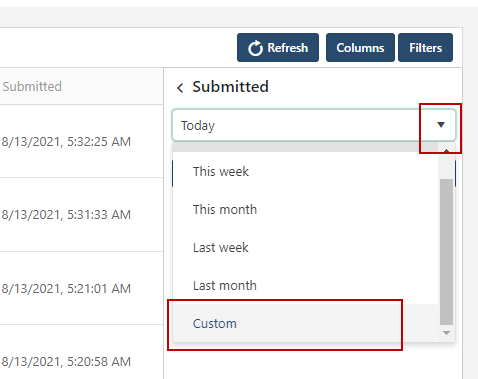Click the dropdown list scrollbar thumb

coord(446,252)
